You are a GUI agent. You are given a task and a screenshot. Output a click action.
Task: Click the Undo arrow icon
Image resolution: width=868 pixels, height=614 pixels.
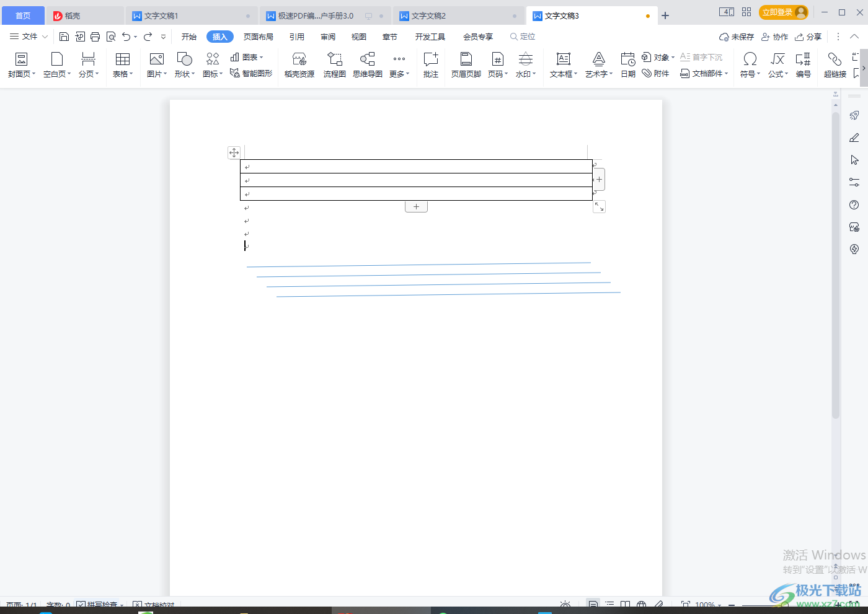coord(126,37)
